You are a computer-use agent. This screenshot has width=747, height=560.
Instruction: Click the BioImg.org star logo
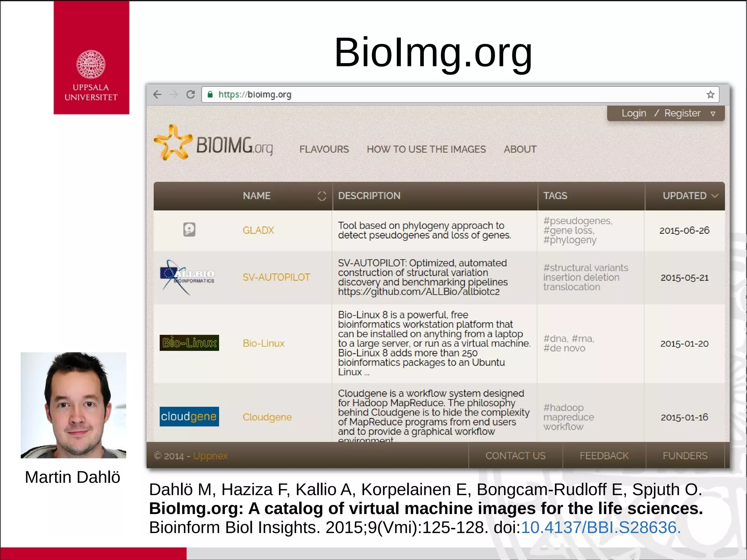[x=173, y=143]
